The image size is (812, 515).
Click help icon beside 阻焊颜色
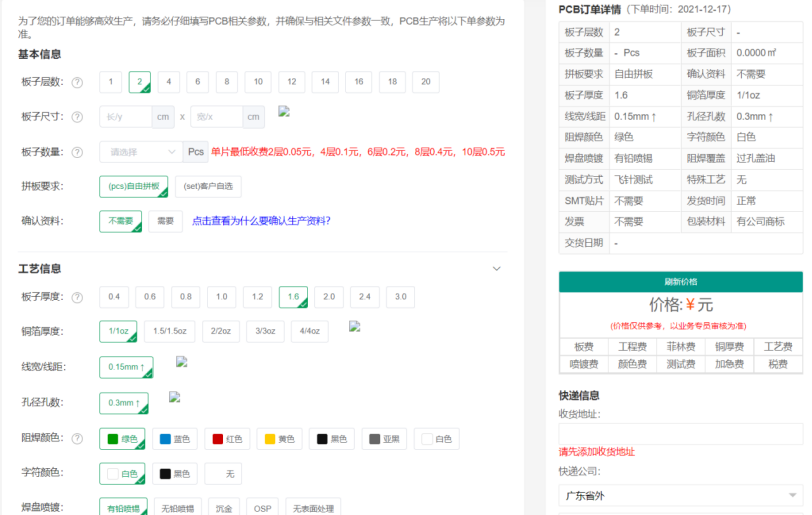(77, 438)
